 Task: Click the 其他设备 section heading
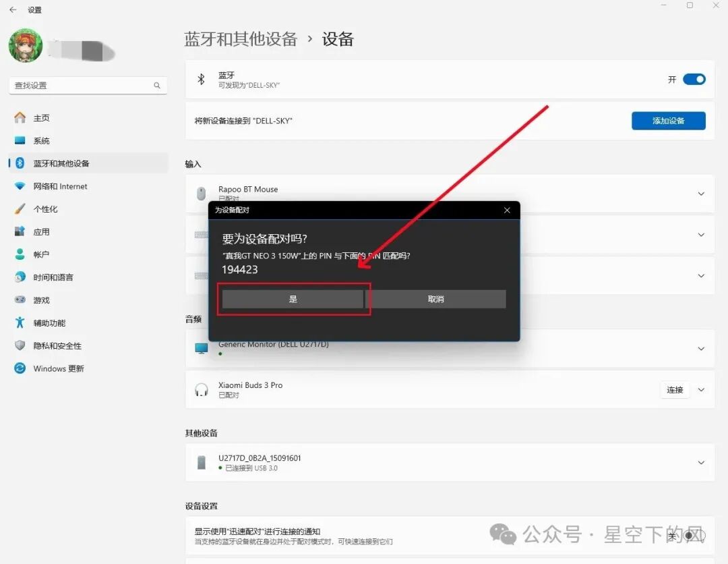(201, 433)
